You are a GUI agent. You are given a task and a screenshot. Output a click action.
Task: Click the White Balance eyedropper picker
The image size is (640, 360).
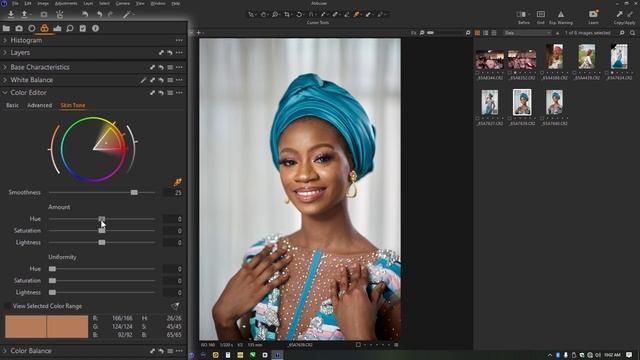coord(143,80)
